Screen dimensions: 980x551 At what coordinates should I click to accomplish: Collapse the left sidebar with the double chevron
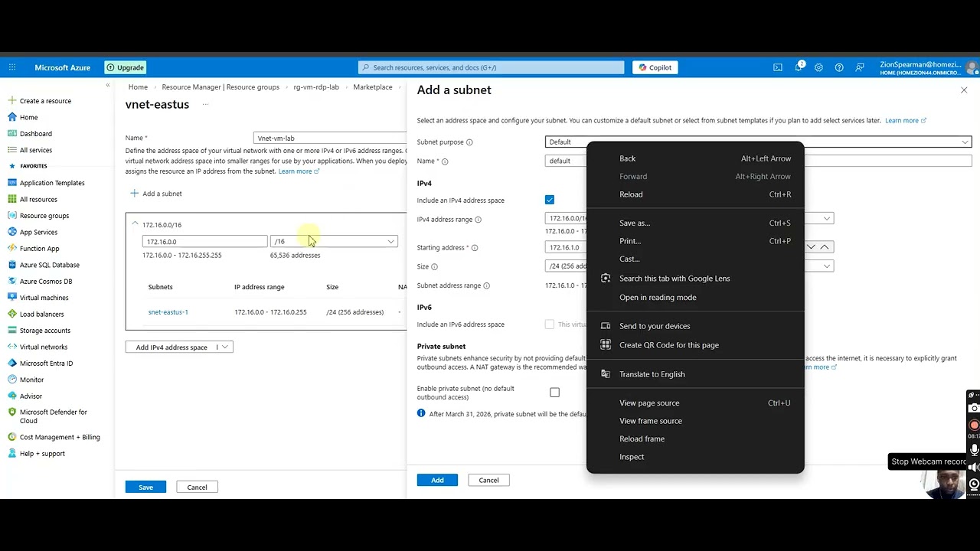click(x=108, y=85)
